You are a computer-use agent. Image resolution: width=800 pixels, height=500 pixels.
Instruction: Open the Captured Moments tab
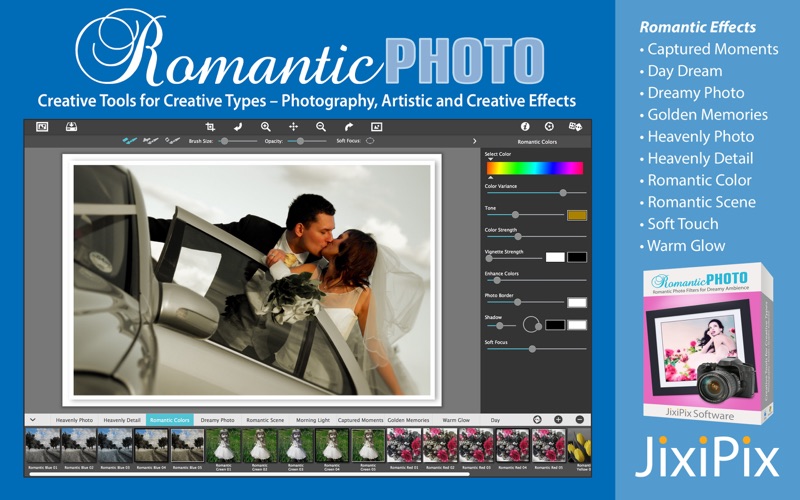[360, 420]
